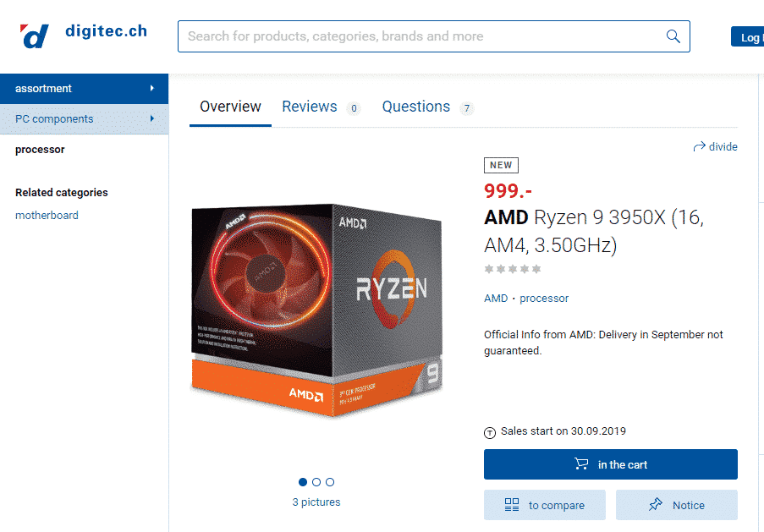Image resolution: width=764 pixels, height=532 pixels.
Task: Click the AMD brand link
Action: [496, 299]
